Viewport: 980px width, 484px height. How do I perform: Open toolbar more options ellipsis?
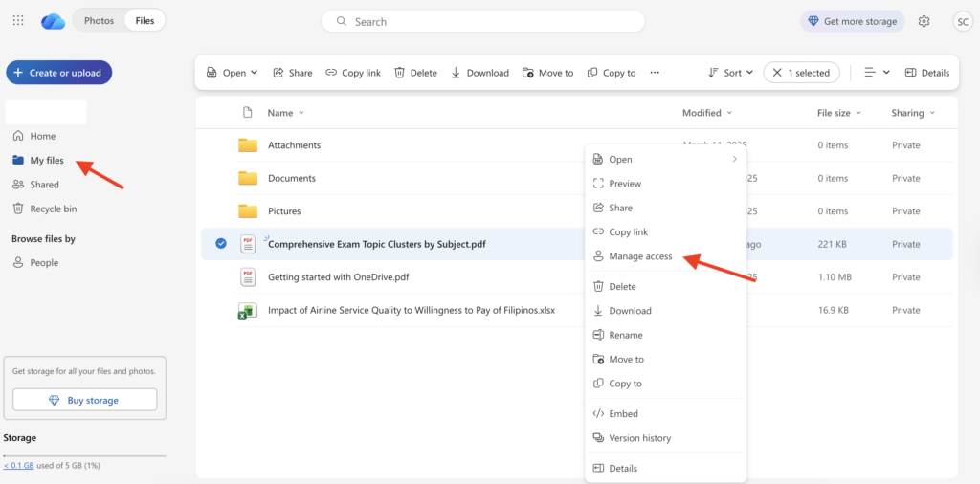[655, 73]
